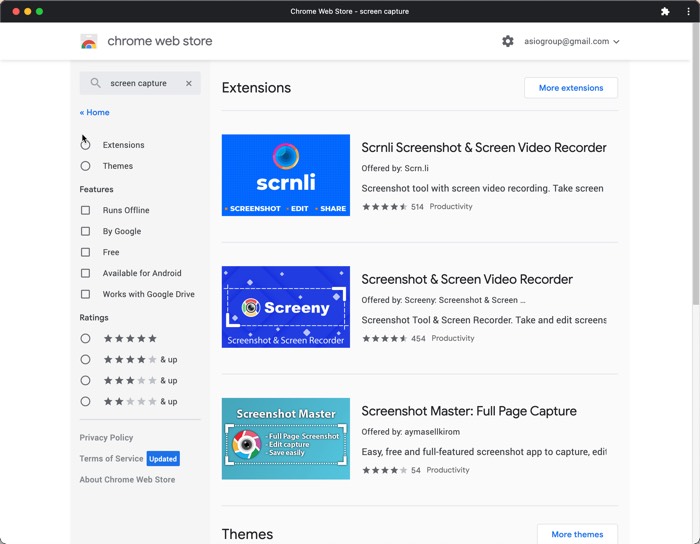Open the Screenshot Master thumbnail
This screenshot has width=700, height=544.
point(286,439)
